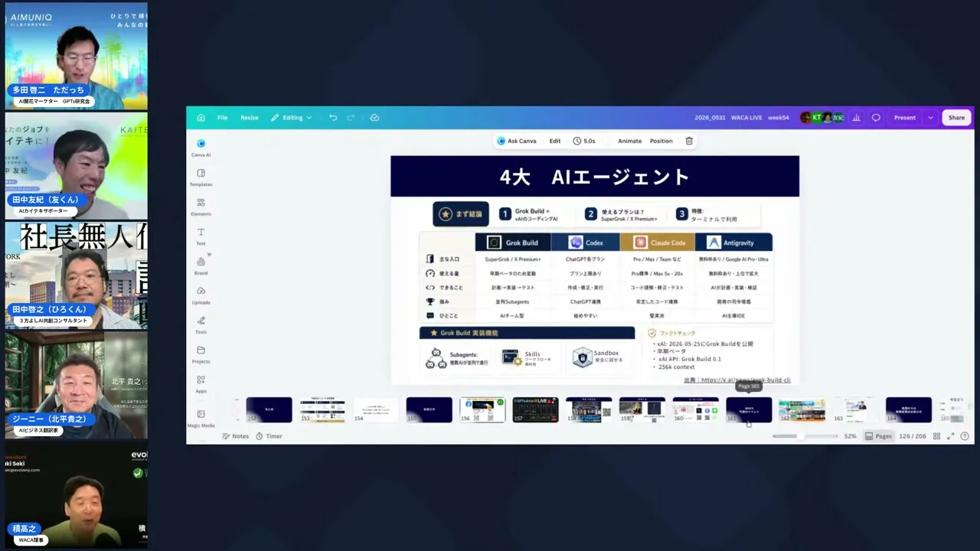Select page thumbnail 152
The image size is (980, 551).
point(269,409)
